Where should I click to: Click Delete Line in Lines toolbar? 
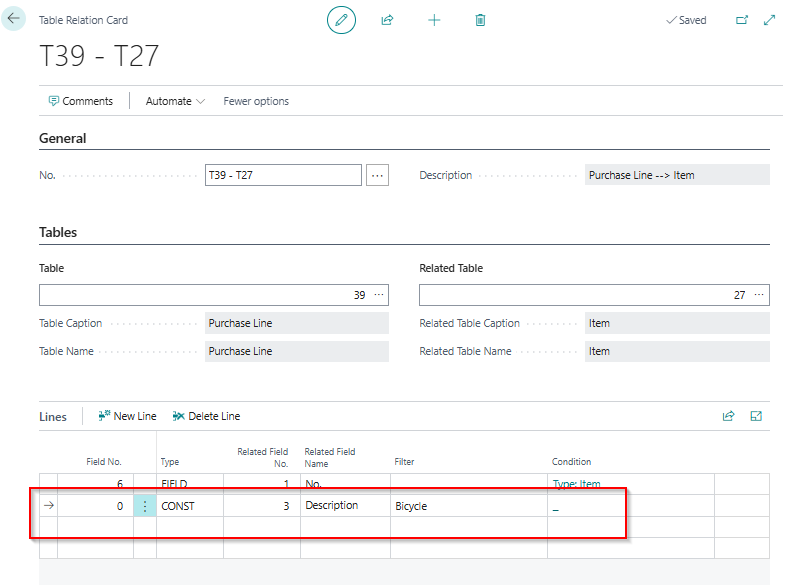coord(207,416)
